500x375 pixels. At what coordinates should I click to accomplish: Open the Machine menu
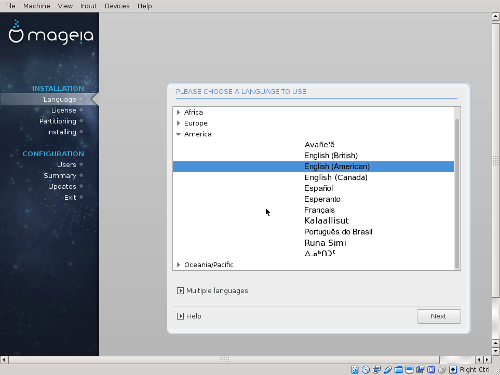click(x=37, y=6)
